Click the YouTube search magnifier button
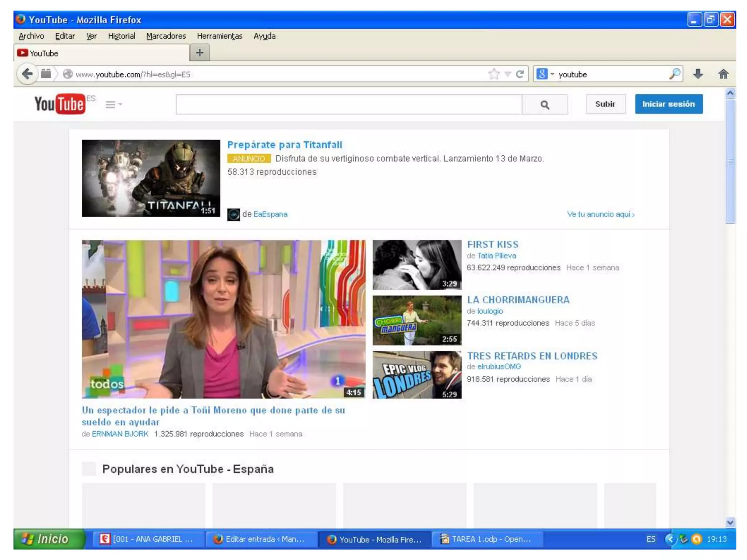 545,105
